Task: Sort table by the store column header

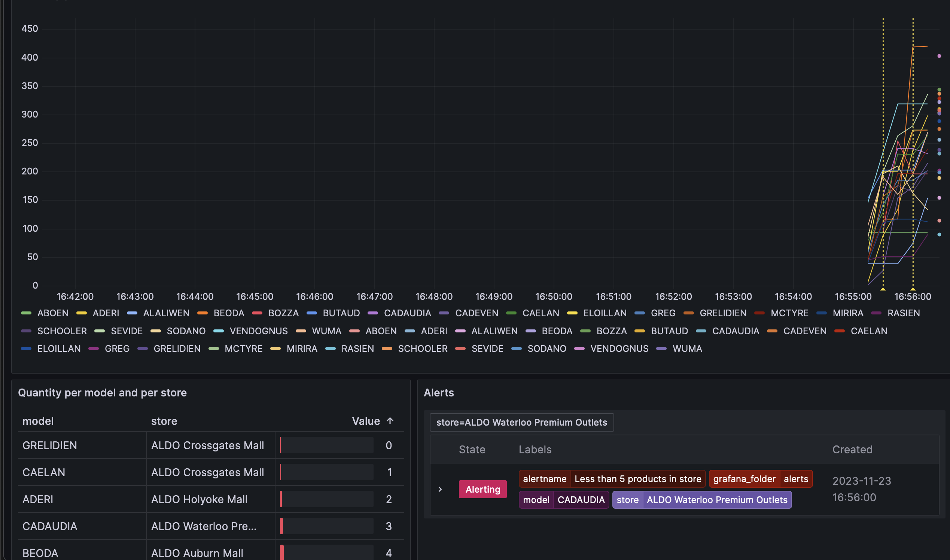Action: [x=164, y=421]
